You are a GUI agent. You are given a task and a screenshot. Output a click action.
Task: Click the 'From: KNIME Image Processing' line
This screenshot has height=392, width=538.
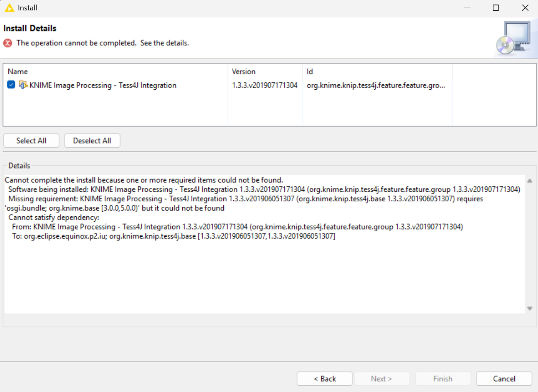[237, 227]
